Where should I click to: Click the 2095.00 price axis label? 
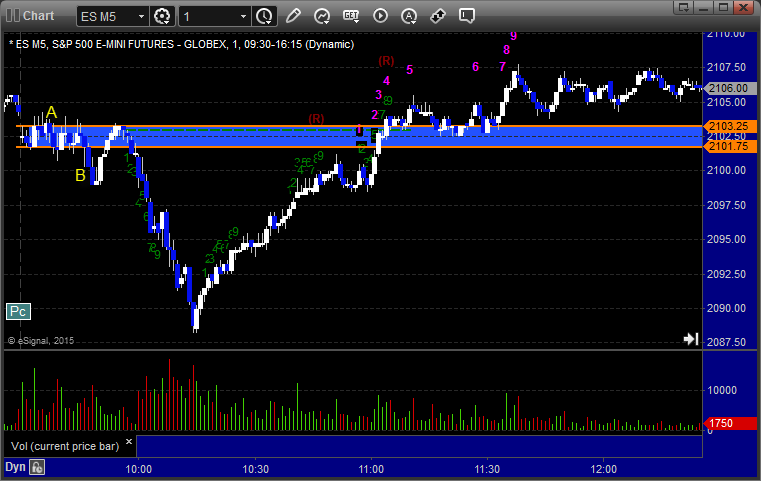point(727,239)
